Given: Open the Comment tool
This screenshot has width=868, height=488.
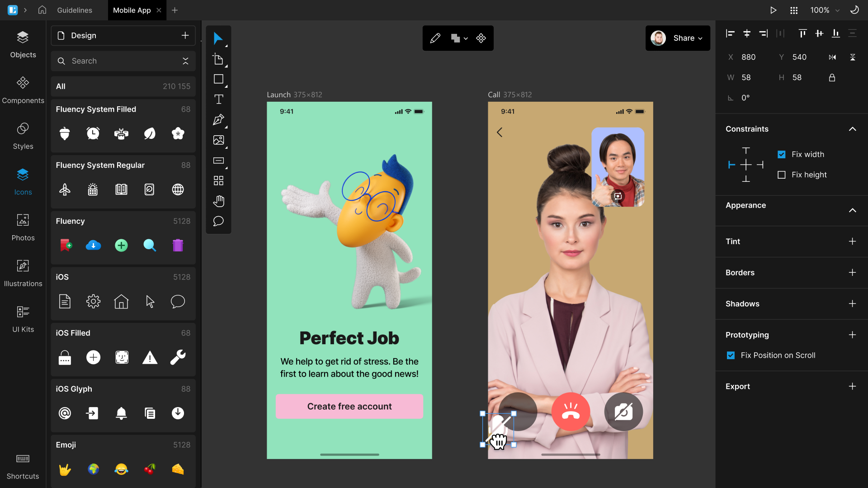Looking at the screenshot, I should (x=218, y=221).
